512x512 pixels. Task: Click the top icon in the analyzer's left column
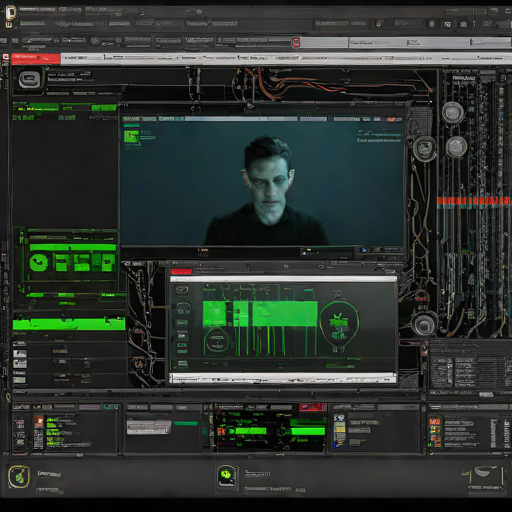(x=182, y=290)
